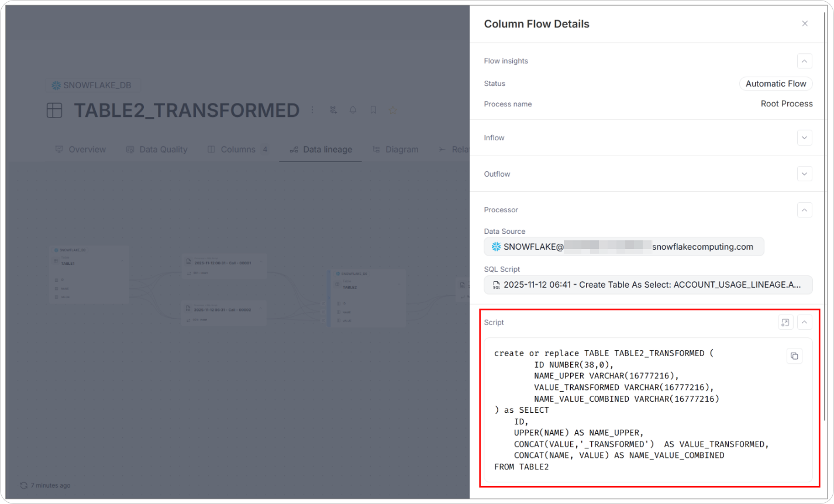This screenshot has width=834, height=504.
Task: Bookmark the TABLE2_TRANSFORMED table
Action: (373, 110)
